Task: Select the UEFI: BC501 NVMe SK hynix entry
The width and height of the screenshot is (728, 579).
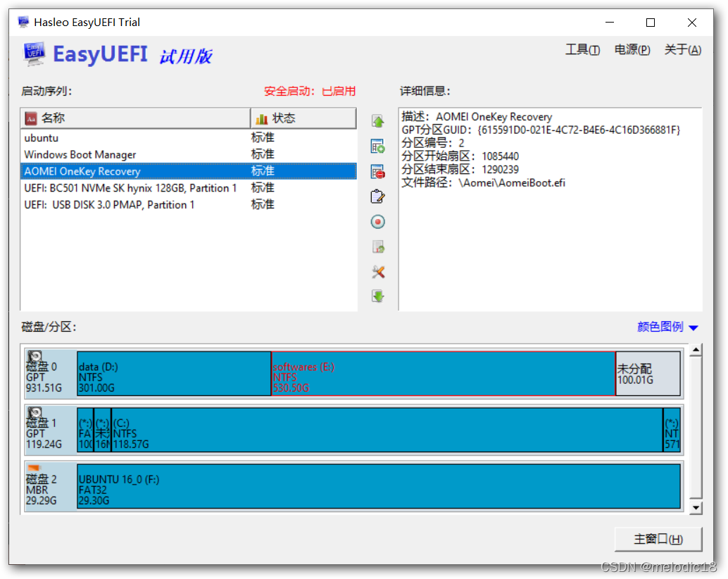Action: pos(189,188)
